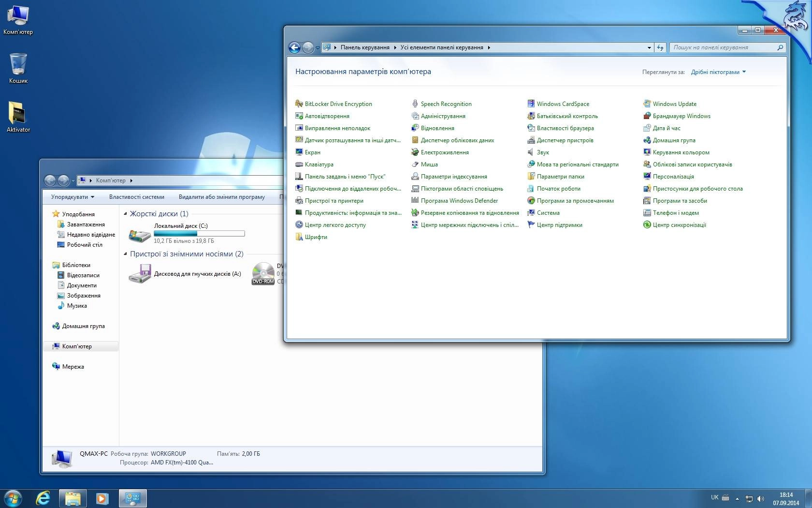The height and width of the screenshot is (508, 812).
Task: Refresh the Control Panel address bar
Action: pyautogui.click(x=660, y=47)
